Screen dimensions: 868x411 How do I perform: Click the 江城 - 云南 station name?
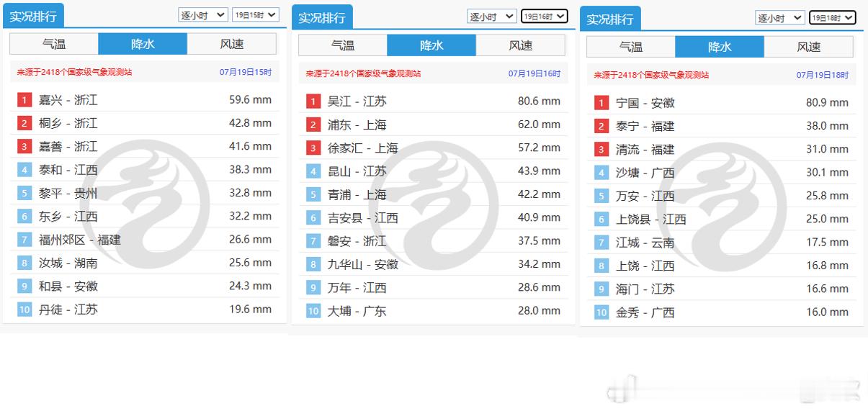[645, 243]
